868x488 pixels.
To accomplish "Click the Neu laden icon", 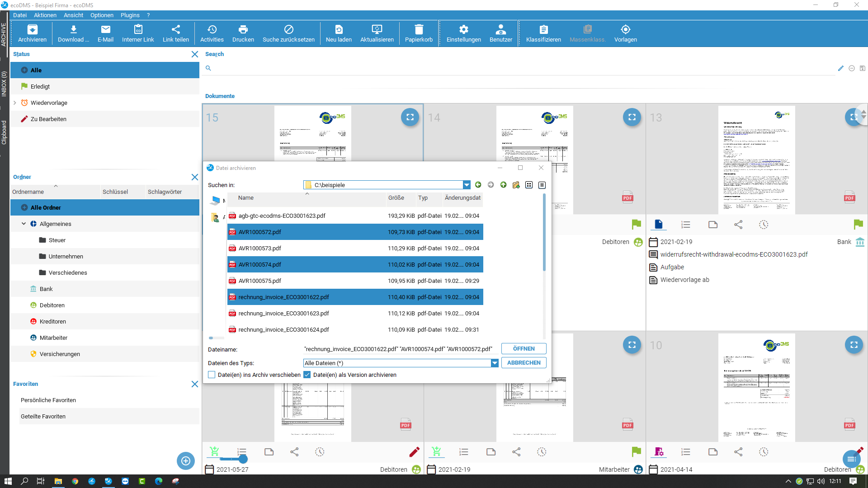I will (339, 33).
